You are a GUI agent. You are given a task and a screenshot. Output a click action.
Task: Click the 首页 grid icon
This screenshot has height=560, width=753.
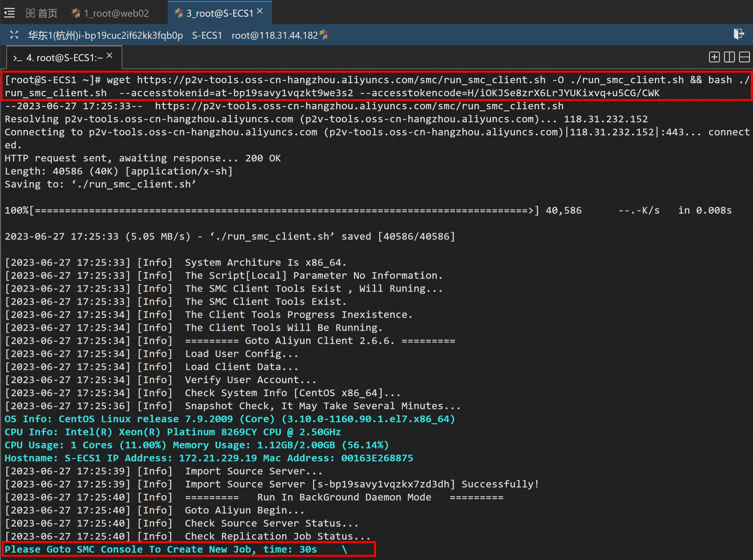[30, 13]
